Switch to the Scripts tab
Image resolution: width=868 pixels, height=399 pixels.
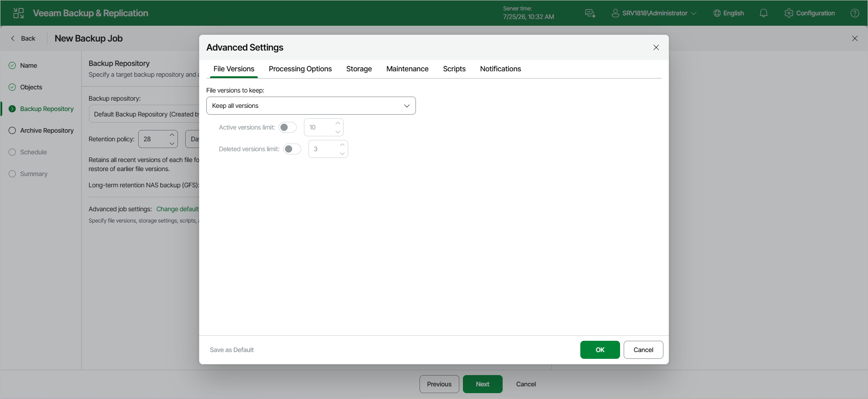(x=454, y=69)
